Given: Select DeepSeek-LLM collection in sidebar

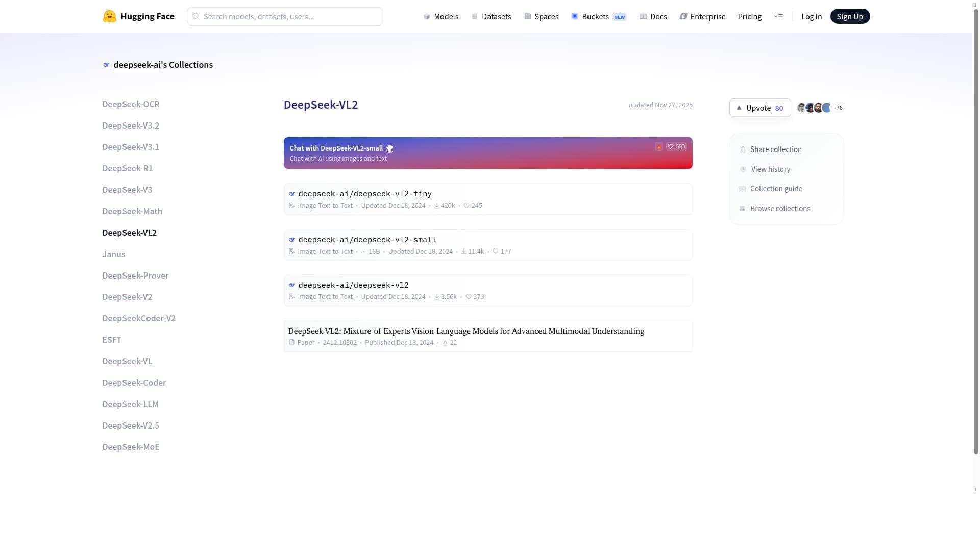Looking at the screenshot, I should pos(131,404).
